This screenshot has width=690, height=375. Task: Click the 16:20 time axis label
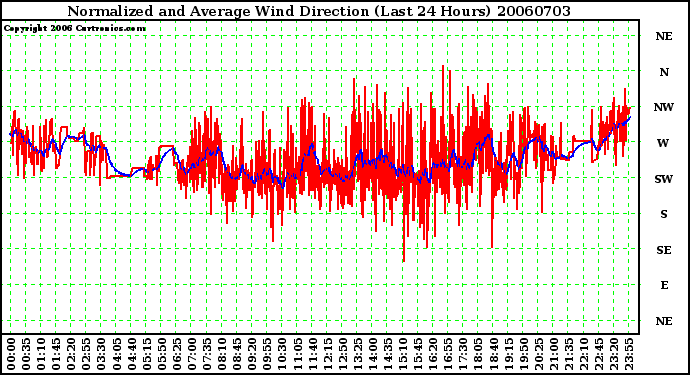pyautogui.click(x=433, y=354)
